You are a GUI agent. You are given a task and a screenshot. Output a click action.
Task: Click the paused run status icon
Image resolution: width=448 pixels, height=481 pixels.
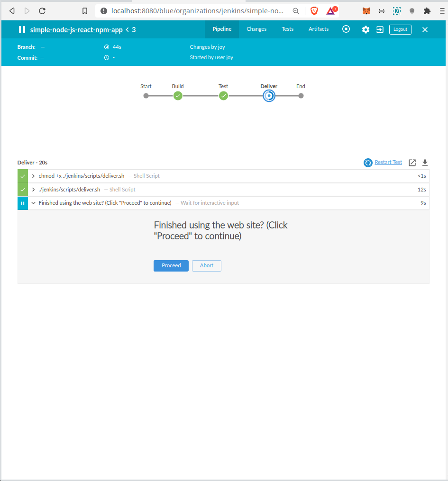coord(22,29)
